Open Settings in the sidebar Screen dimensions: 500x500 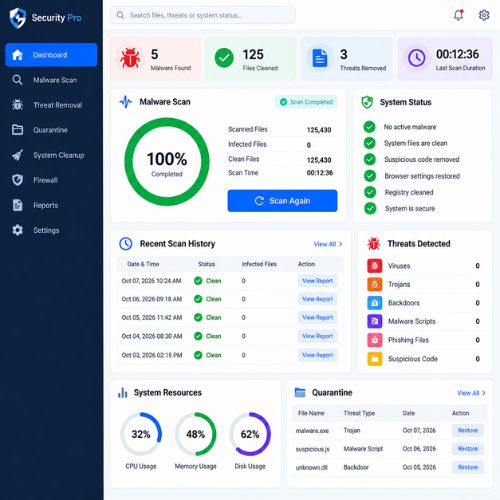(x=51, y=230)
